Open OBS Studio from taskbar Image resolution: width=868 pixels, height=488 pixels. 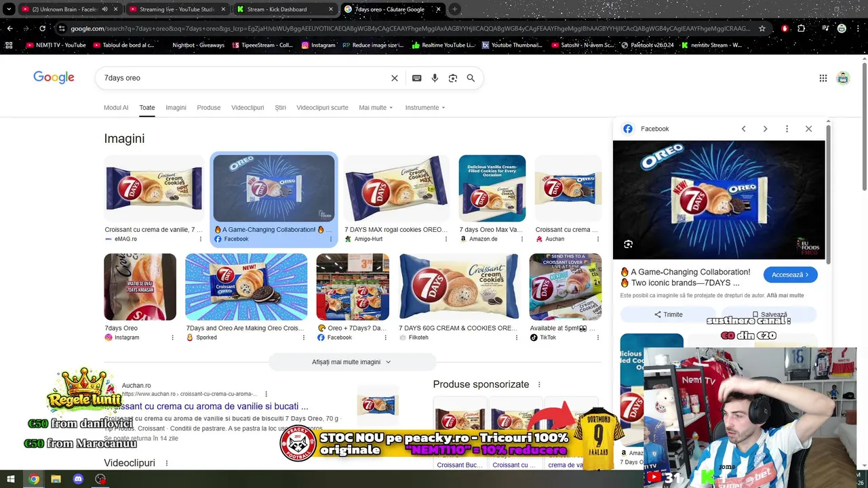pos(100,479)
